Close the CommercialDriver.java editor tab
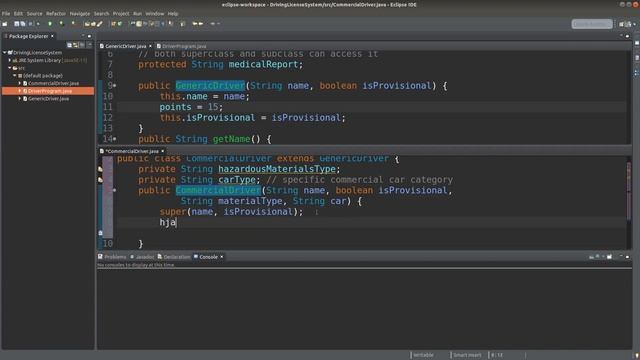 162,151
